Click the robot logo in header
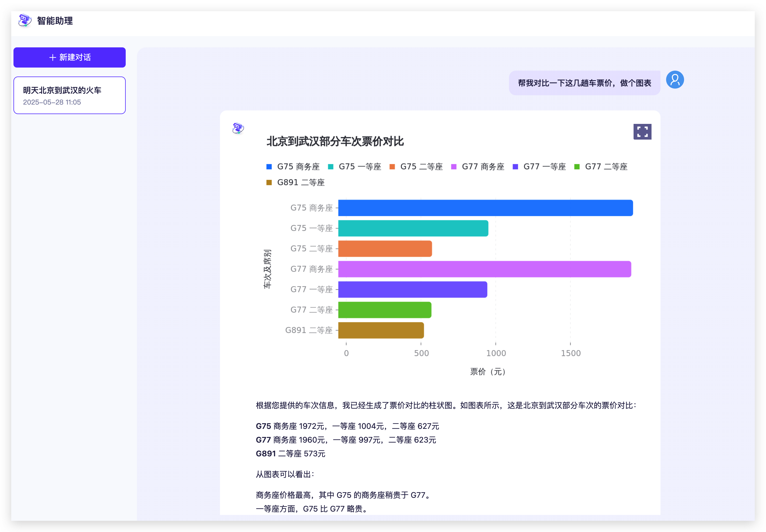The width and height of the screenshot is (766, 532). [25, 20]
